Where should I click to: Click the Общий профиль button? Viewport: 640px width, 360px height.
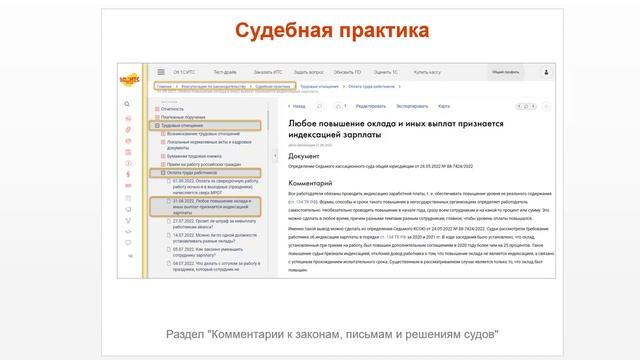(506, 72)
